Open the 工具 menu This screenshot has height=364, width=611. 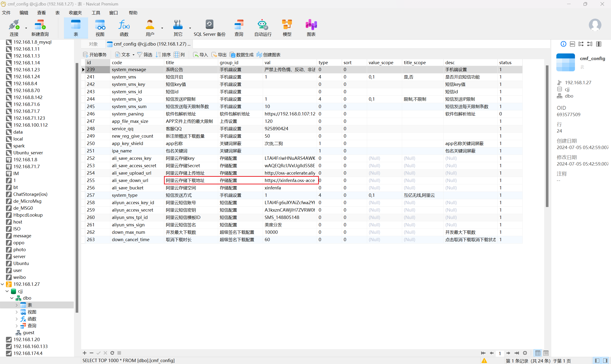(96, 13)
